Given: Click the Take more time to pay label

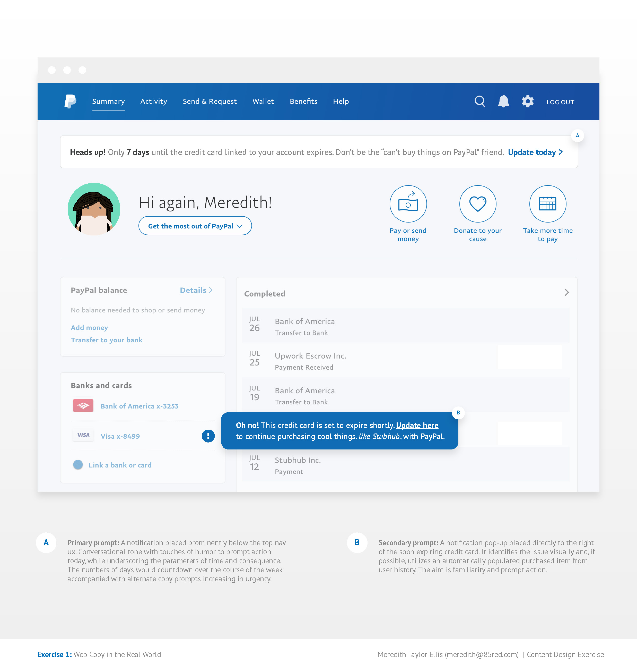Looking at the screenshot, I should (547, 235).
